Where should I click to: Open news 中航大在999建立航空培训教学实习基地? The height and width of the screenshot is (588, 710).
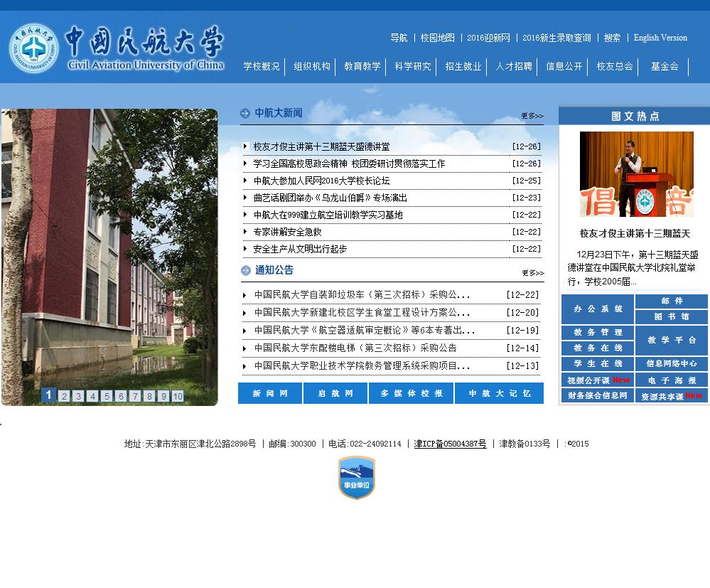tap(328, 215)
